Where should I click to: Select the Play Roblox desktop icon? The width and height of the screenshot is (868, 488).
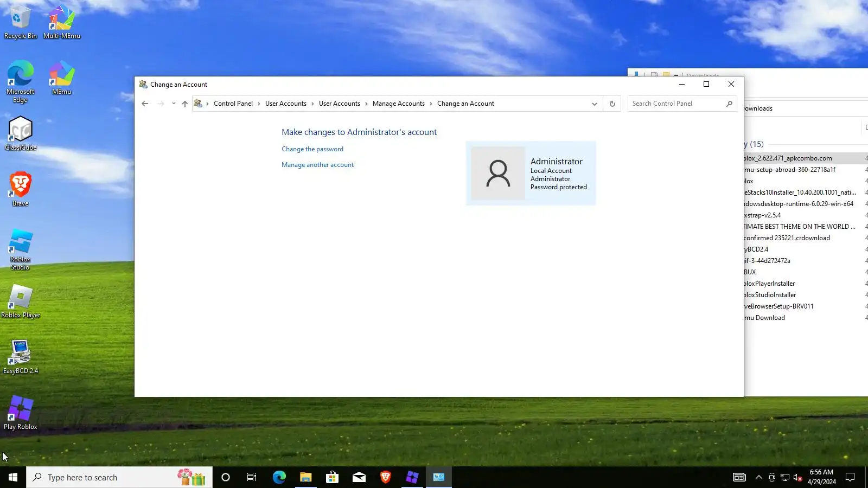(21, 413)
